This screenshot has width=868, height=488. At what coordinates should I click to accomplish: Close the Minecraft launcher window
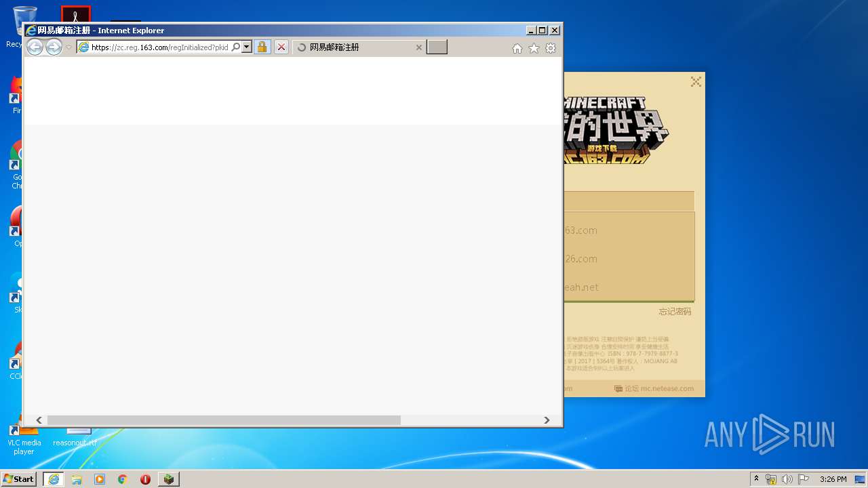pos(696,81)
